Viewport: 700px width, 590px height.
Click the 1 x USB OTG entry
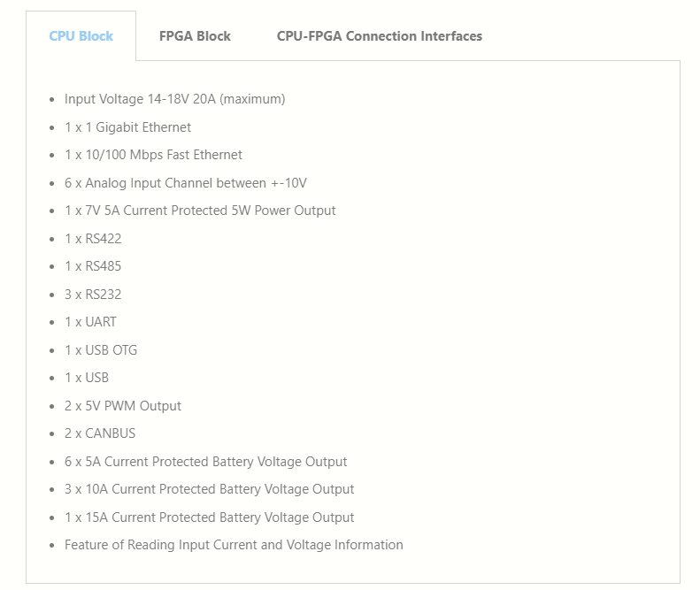101,350
